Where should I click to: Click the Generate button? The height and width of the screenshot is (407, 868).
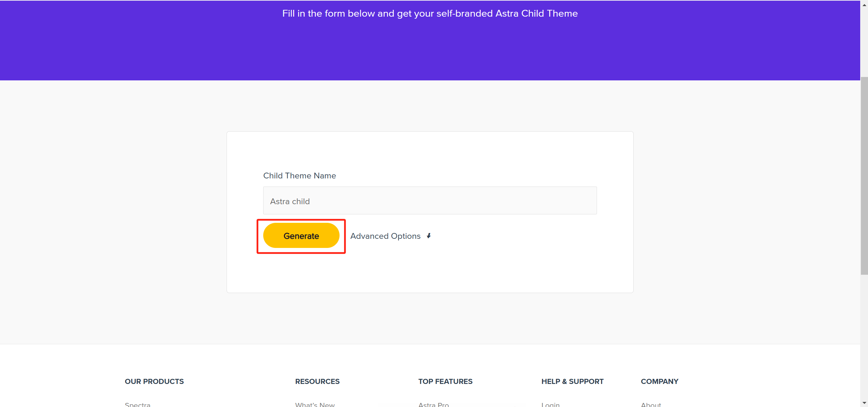click(301, 235)
